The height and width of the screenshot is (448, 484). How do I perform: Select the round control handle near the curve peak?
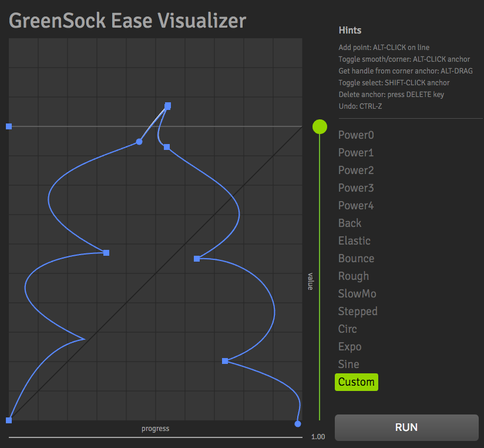(x=139, y=141)
